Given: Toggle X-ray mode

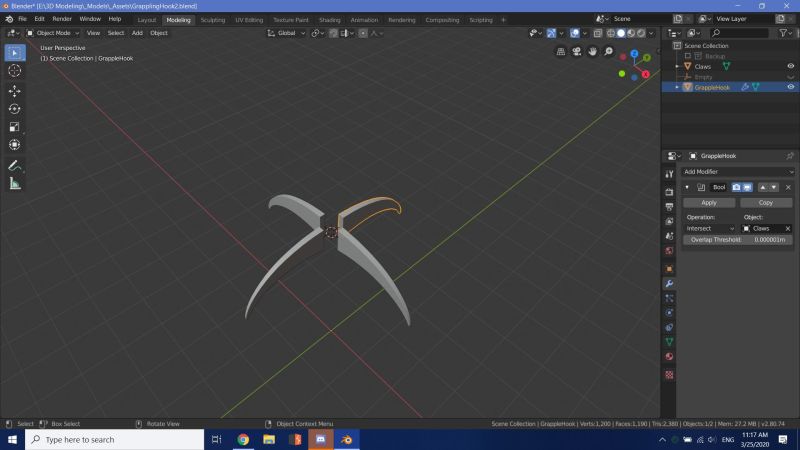Looking at the screenshot, I should click(x=597, y=33).
